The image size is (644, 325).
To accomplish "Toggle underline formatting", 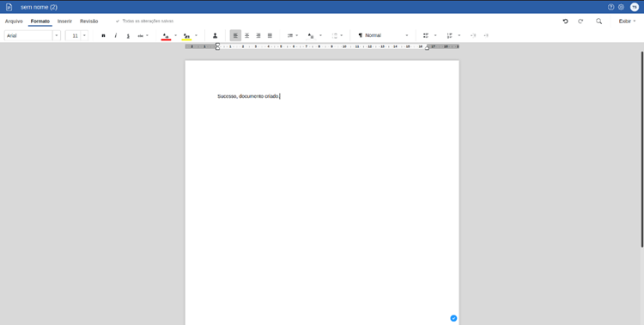I will [x=128, y=36].
